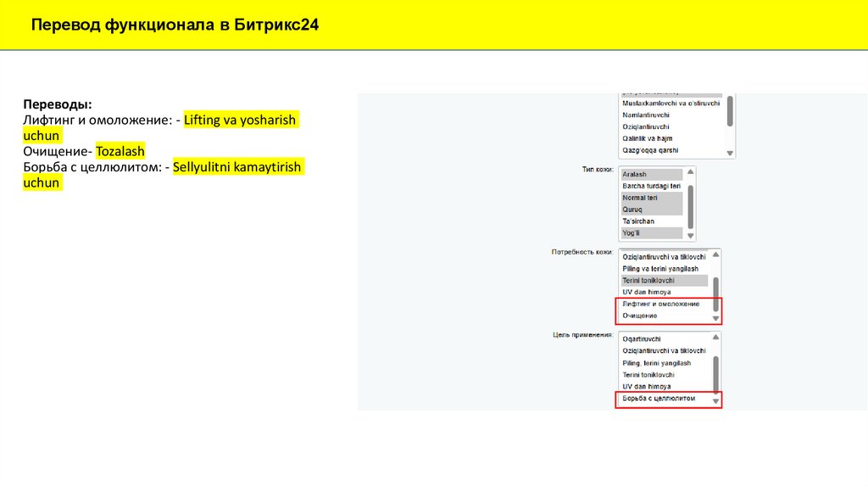Select the Mustaxkamlovchi va o'stiruvchi option
The height and width of the screenshot is (487, 868).
click(671, 103)
